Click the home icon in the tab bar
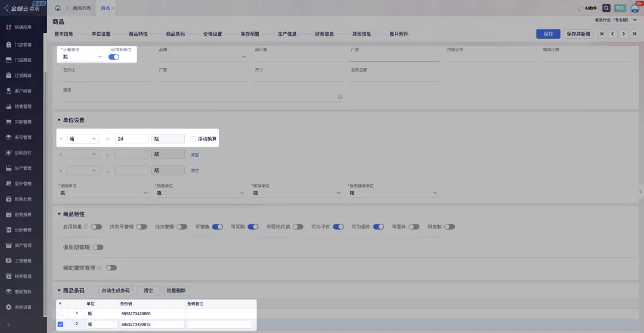 click(x=58, y=8)
